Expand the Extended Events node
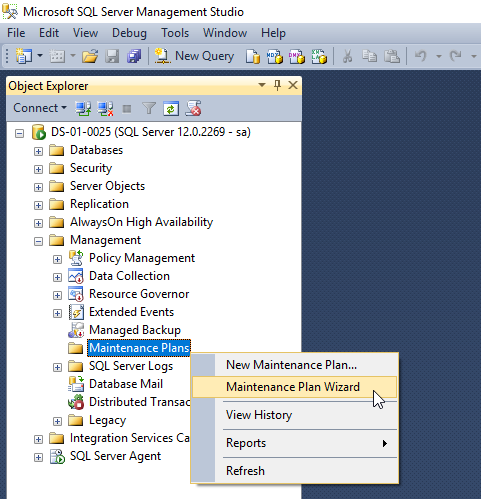The height and width of the screenshot is (499, 481). [57, 313]
